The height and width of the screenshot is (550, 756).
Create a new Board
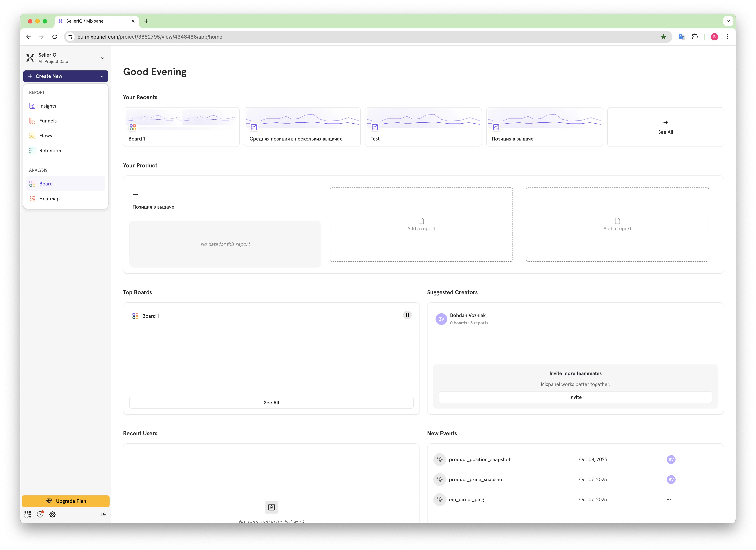(65, 184)
